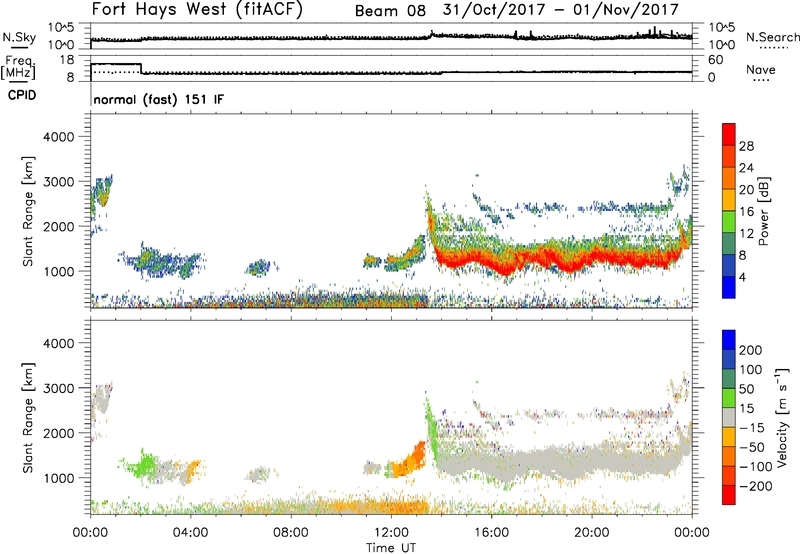
Task: Click the plot title Fort Hays West (fitACF)
Action: [x=197, y=9]
